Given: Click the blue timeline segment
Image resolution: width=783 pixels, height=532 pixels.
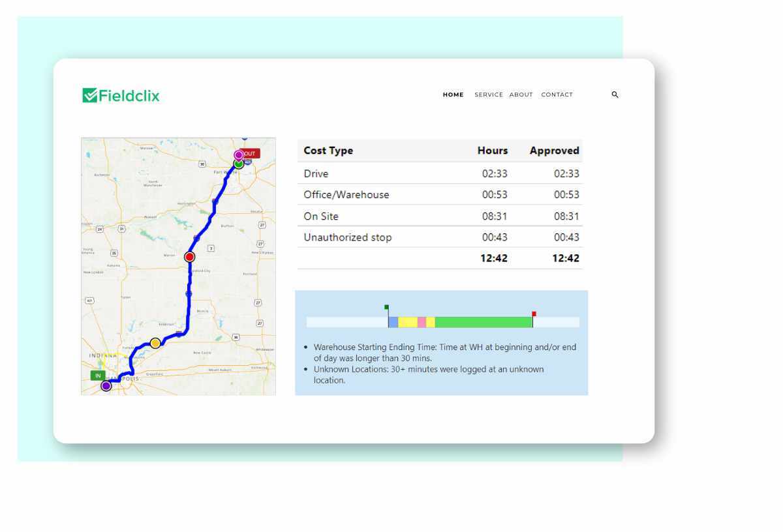Looking at the screenshot, I should click(x=393, y=322).
